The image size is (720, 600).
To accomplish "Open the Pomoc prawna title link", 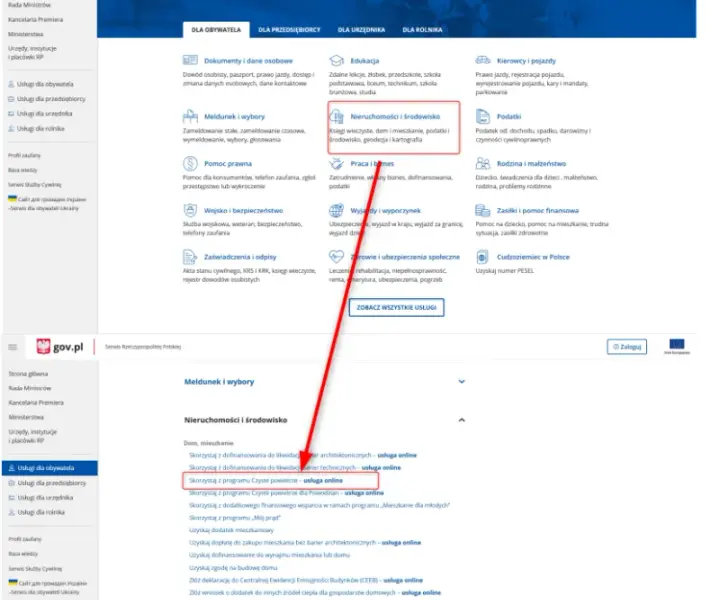I will click(228, 163).
